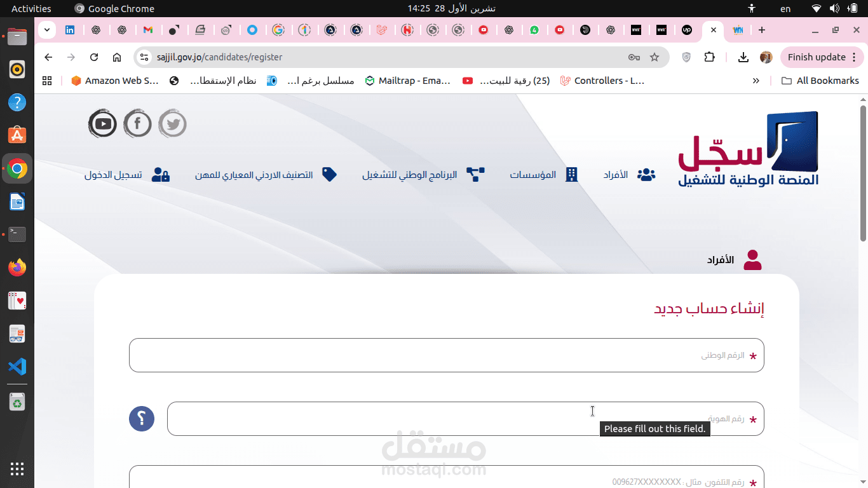Screen dimensions: 868x488
Task: Open the Chrome apps grid shortcut
Action: pyautogui.click(x=47, y=81)
